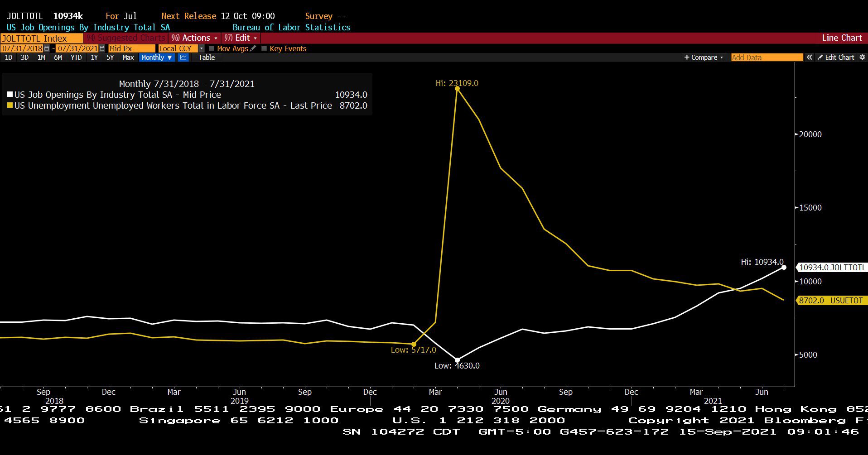Select the YTD time range
The width and height of the screenshot is (868, 455).
tap(76, 57)
